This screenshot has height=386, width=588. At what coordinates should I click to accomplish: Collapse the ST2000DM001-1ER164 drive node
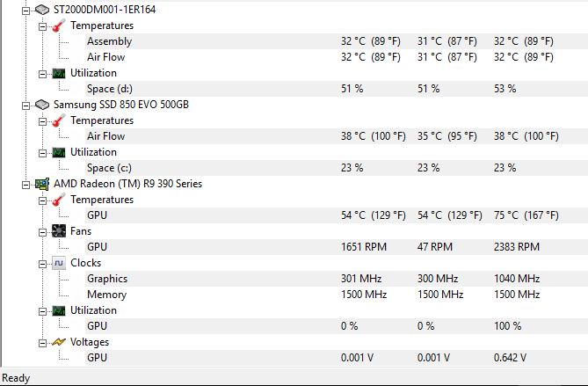25,10
